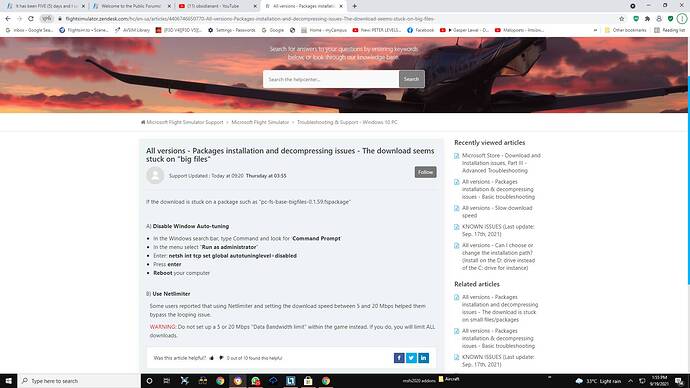The height and width of the screenshot is (388, 690).
Task: Click the help center search field
Action: 331,79
